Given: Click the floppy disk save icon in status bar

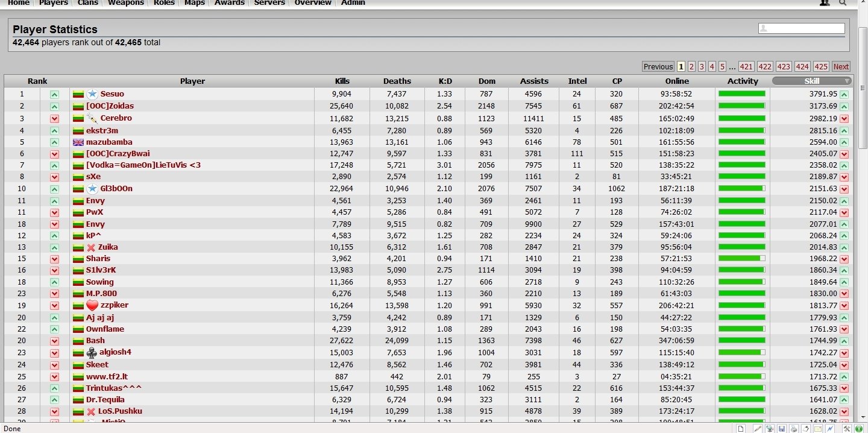Looking at the screenshot, I should (x=781, y=428).
